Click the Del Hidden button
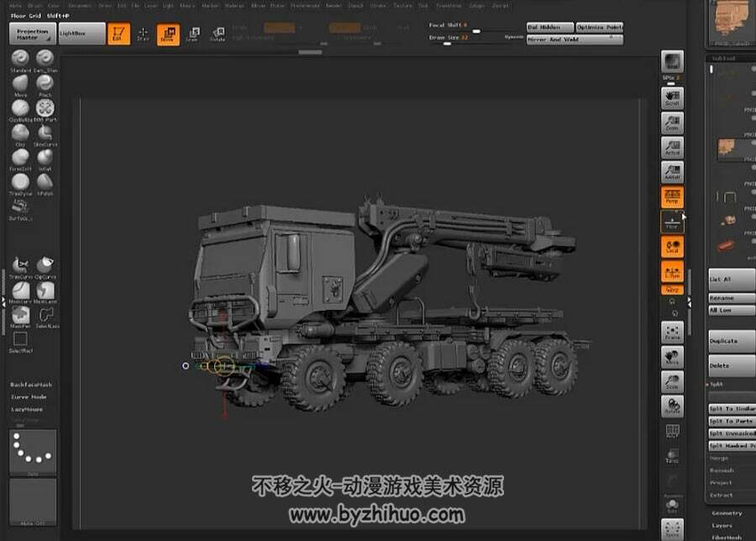Image resolution: width=756 pixels, height=541 pixels. point(550,28)
